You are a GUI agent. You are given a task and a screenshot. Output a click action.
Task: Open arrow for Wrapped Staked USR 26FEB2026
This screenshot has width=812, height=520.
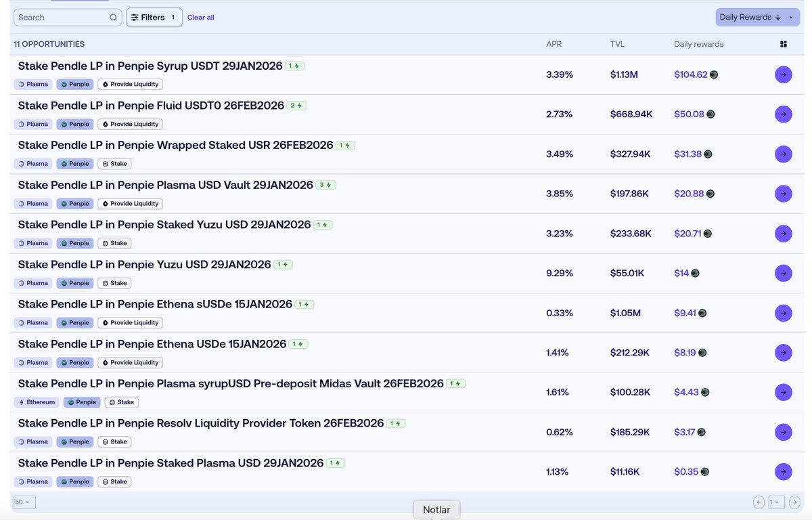pyautogui.click(x=783, y=154)
